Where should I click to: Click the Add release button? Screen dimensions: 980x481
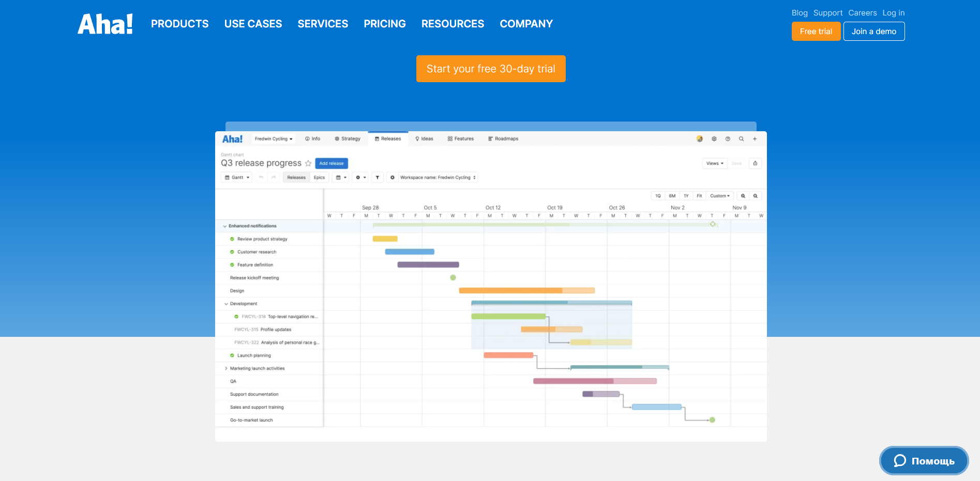click(331, 163)
